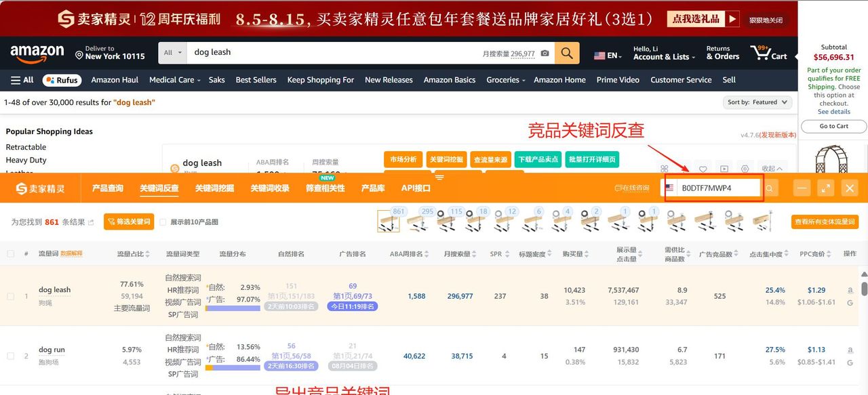Click Go to Cart button
The height and width of the screenshot is (395, 868).
833,126
